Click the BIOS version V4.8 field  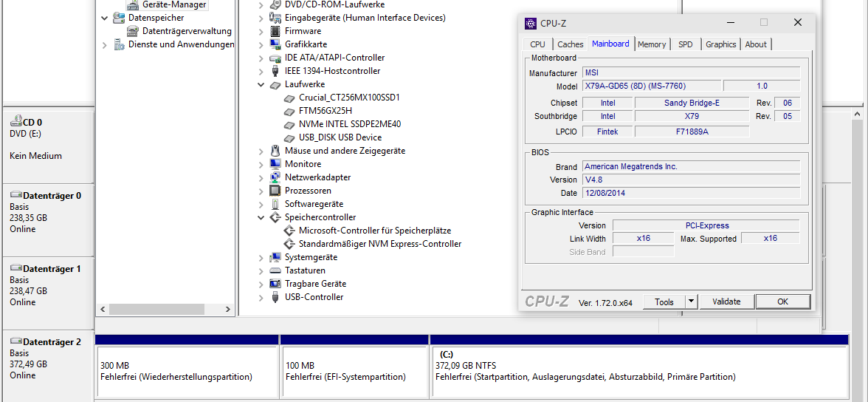tap(692, 180)
